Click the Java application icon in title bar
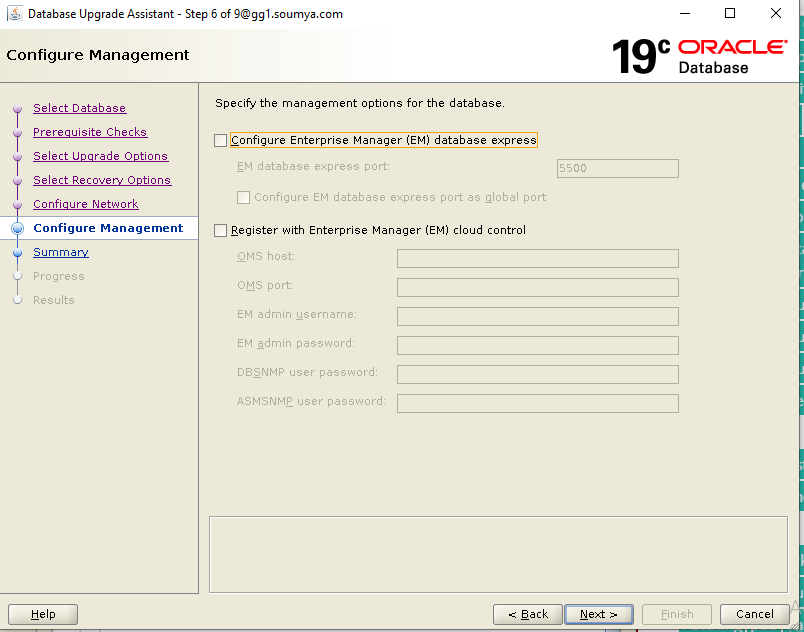Screen dimensions: 804x632 [14, 13]
